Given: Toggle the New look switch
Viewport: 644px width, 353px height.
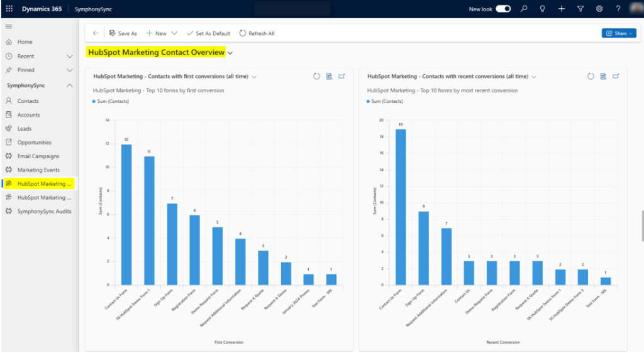Looking at the screenshot, I should point(503,9).
